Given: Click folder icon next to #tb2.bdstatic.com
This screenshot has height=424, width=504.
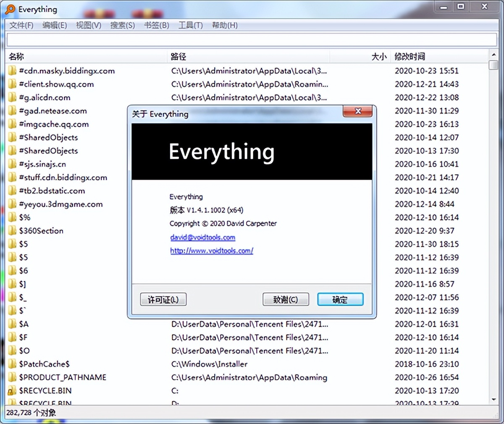Looking at the screenshot, I should point(13,191).
